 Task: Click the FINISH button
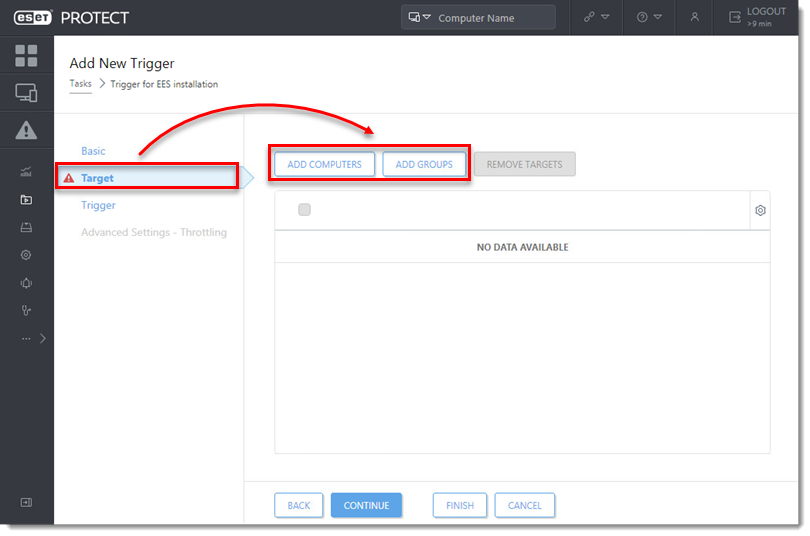click(460, 505)
